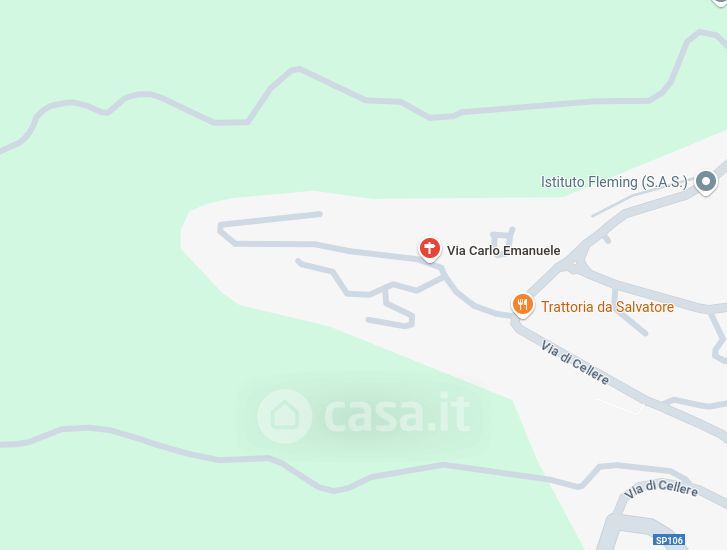
Task: Click the Via Carlo Emanuele text label
Action: [504, 250]
